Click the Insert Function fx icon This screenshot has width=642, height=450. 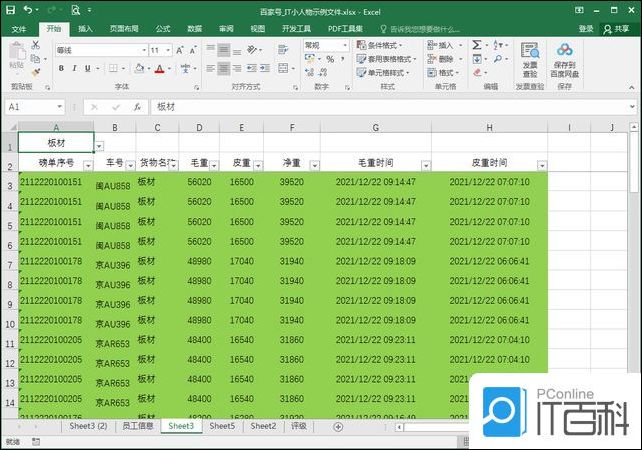pos(137,107)
